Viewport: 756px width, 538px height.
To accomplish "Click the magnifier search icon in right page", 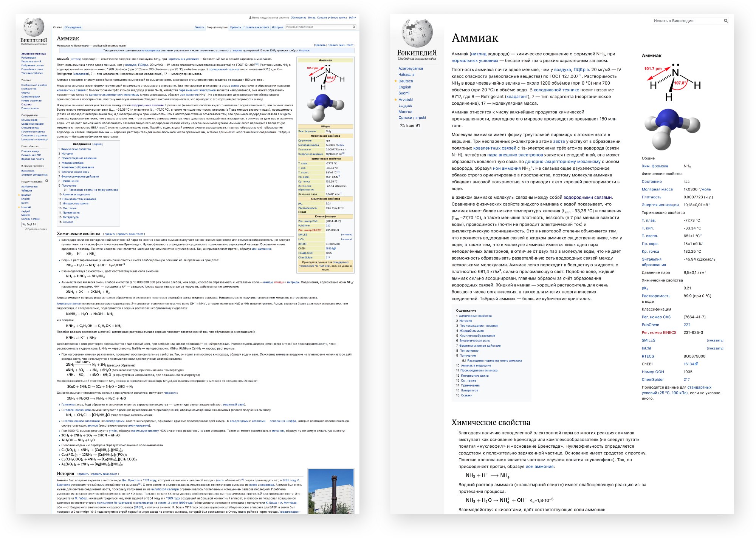I will tap(725, 21).
